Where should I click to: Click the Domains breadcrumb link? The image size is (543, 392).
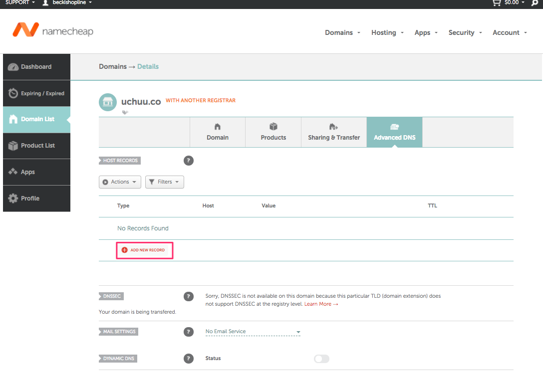coord(113,66)
